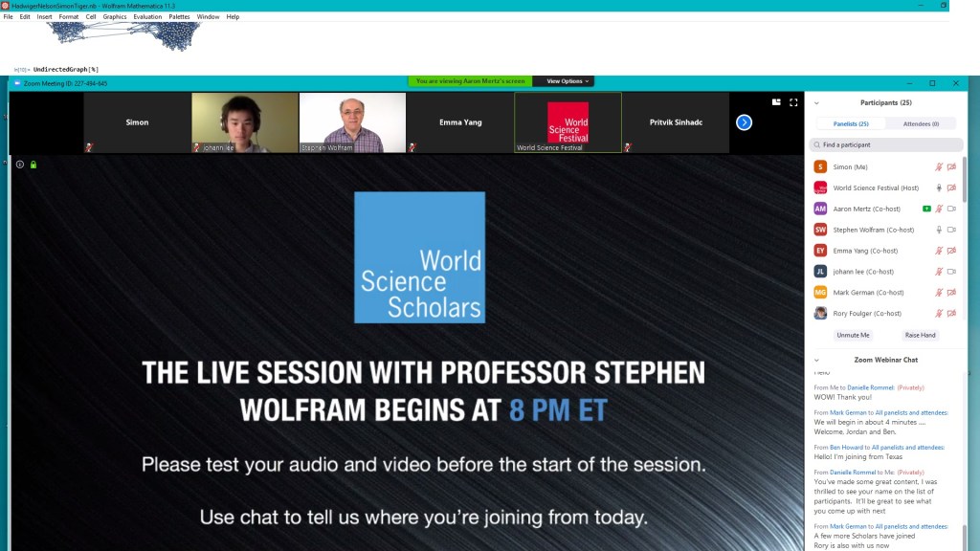Screen dimensions: 980x551
Task: Collapse the Participants panel chevron
Action: 816,102
